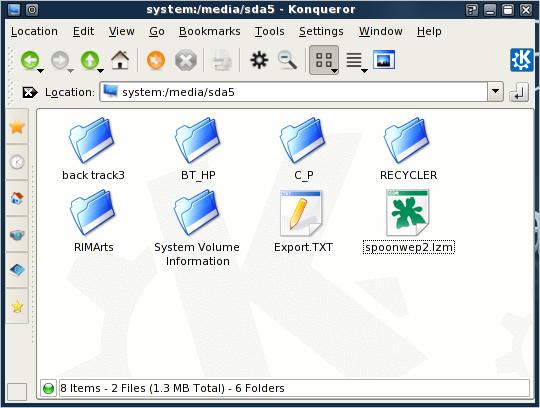Click the green status indicator light

click(49, 388)
